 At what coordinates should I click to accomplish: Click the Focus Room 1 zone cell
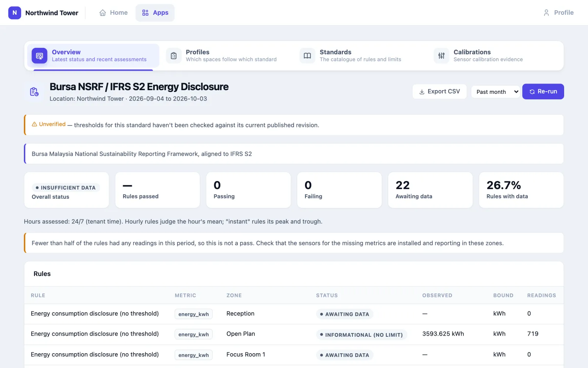pos(246,354)
